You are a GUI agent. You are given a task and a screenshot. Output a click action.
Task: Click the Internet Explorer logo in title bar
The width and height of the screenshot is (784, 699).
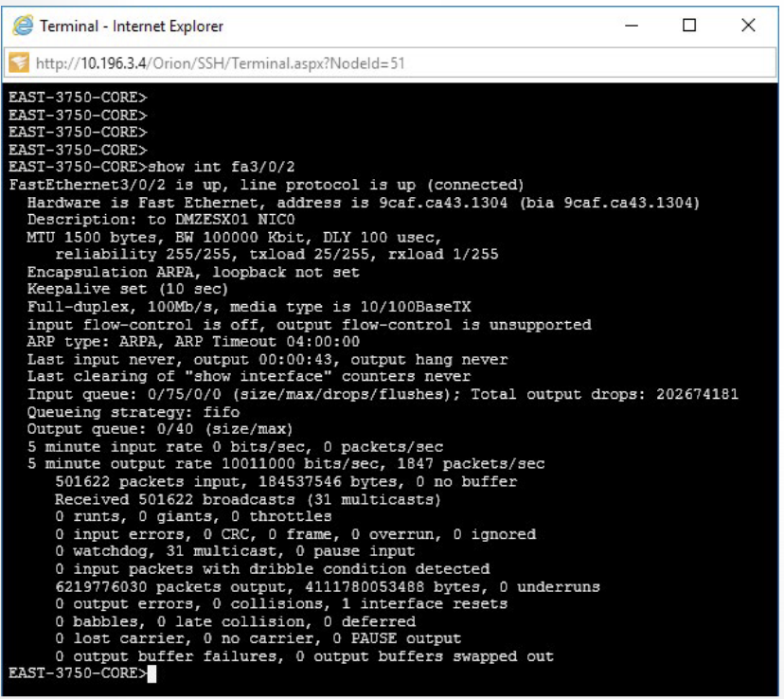23,27
